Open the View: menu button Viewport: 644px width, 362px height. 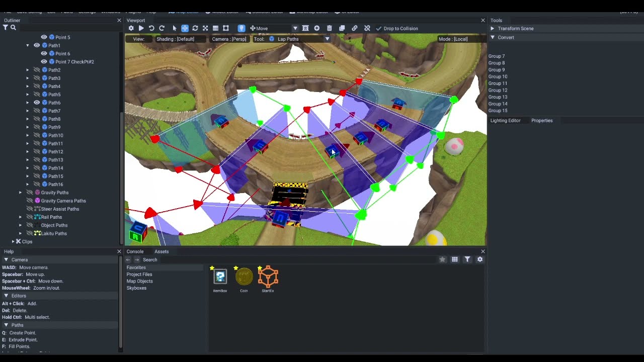click(138, 39)
